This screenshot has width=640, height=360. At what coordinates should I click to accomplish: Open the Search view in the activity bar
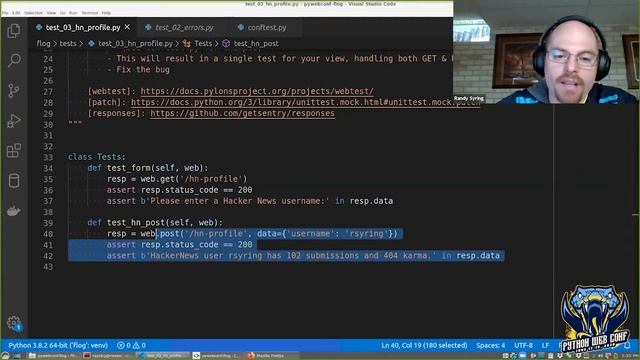pos(14,60)
